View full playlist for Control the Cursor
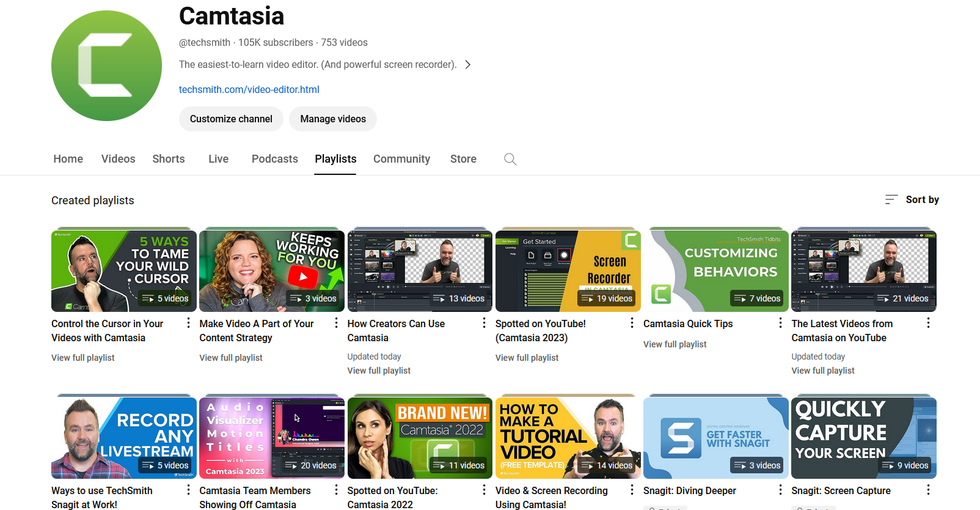The width and height of the screenshot is (980, 510). 83,358
